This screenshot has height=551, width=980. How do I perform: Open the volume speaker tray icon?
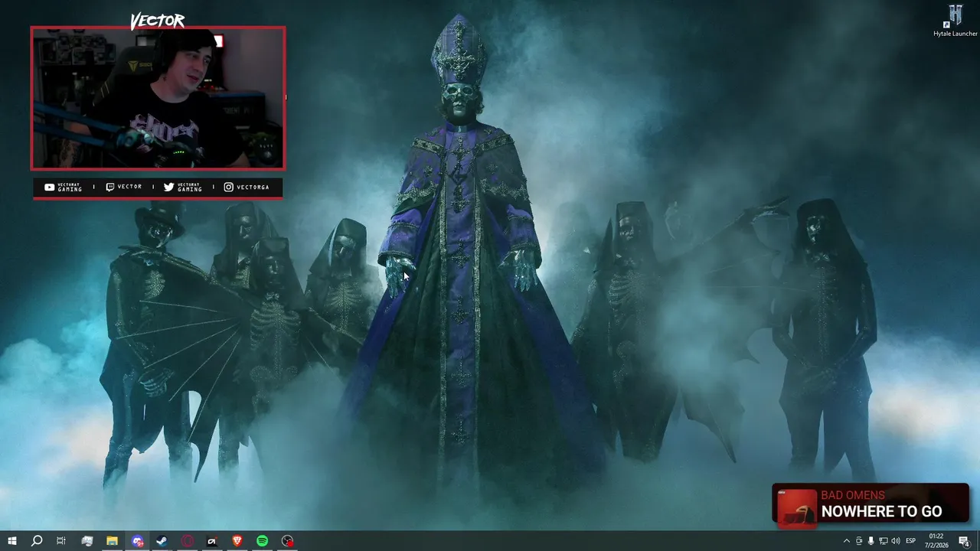895,541
